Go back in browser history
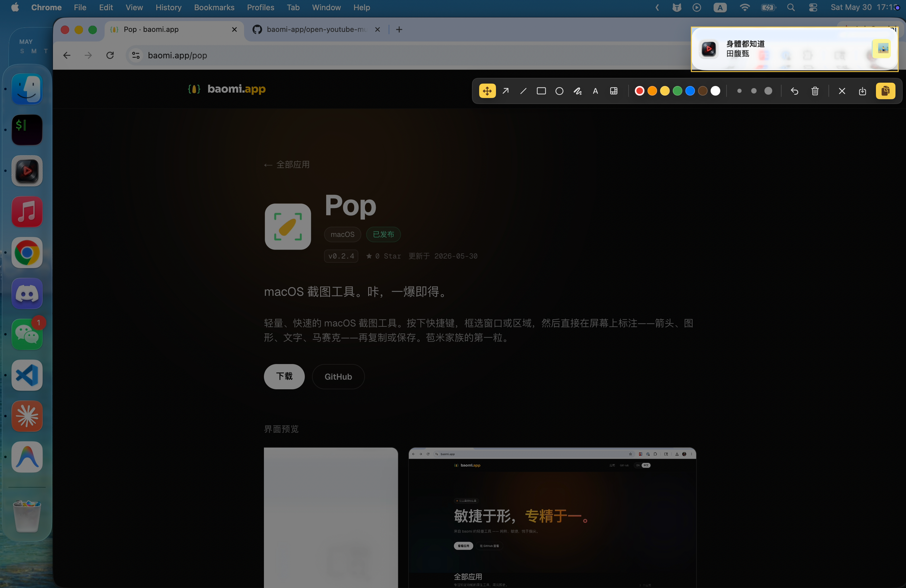This screenshot has height=588, width=906. point(67,56)
